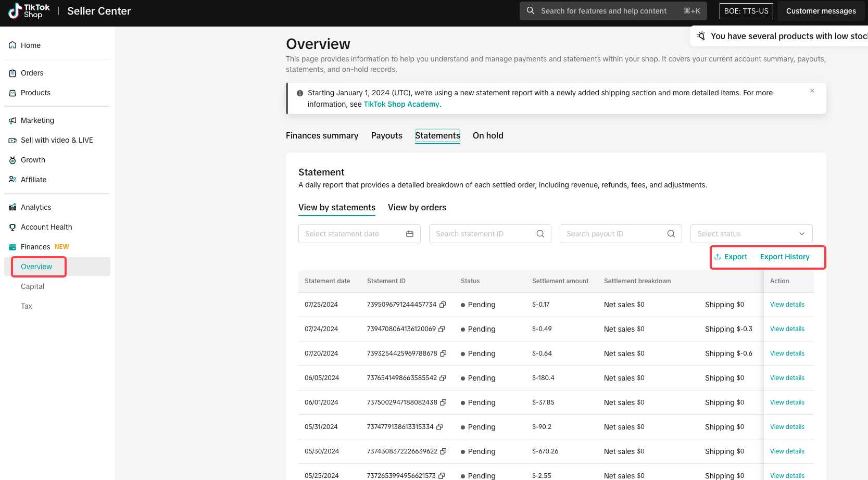This screenshot has height=480, width=868.
Task: Click the Export button
Action: pos(731,257)
